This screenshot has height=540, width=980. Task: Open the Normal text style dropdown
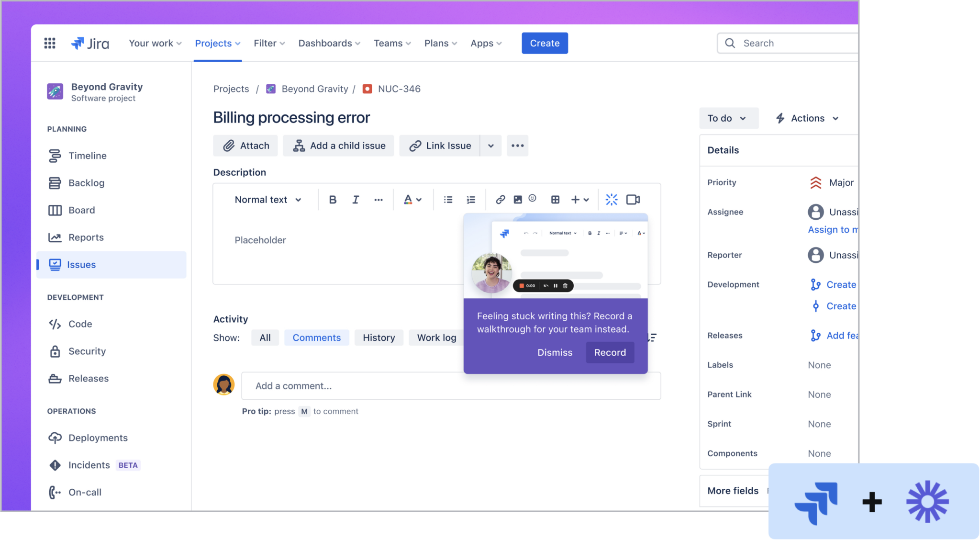coord(267,200)
